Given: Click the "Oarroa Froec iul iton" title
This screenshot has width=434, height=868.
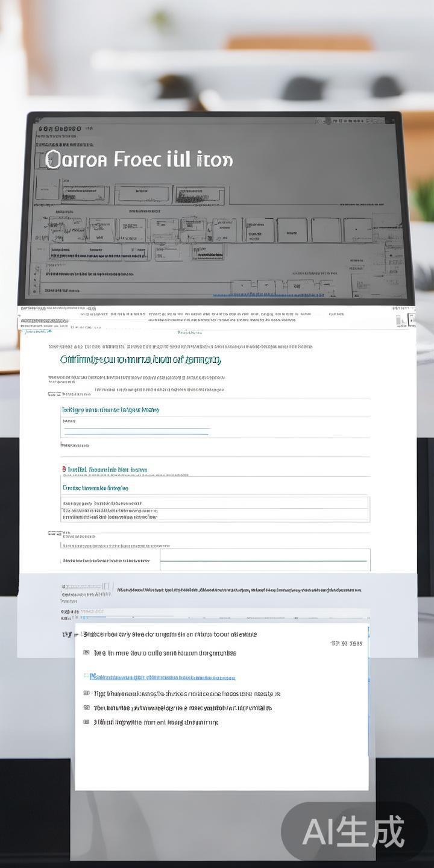Looking at the screenshot, I should [x=139, y=160].
